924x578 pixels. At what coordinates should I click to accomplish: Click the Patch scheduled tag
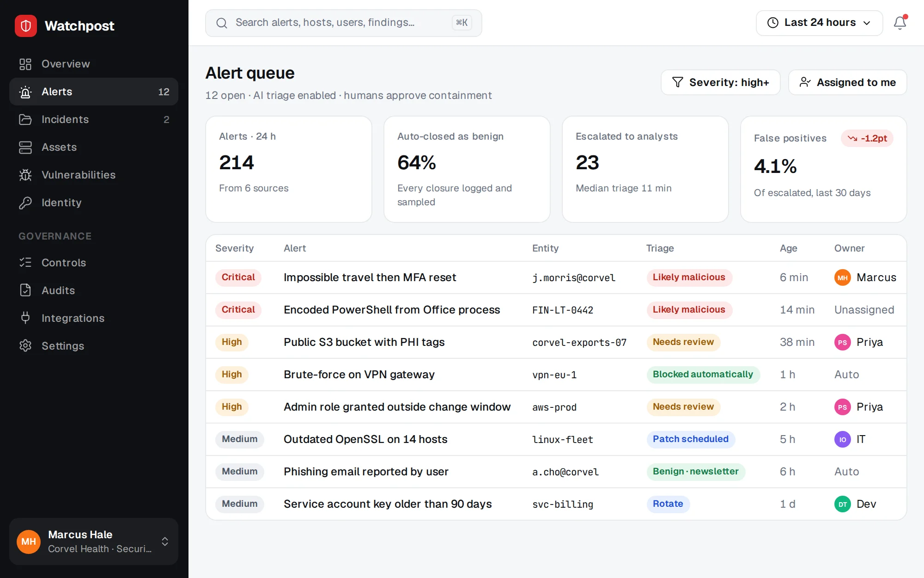(x=691, y=439)
